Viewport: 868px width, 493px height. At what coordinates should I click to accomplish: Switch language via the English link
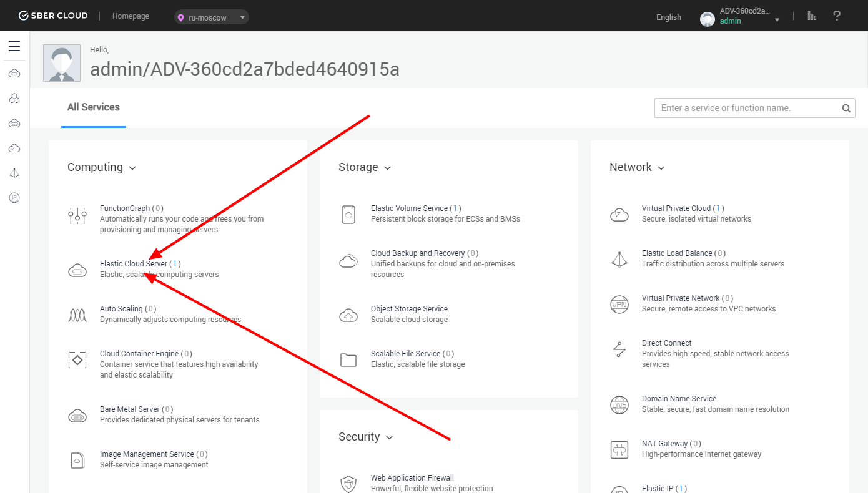pyautogui.click(x=668, y=17)
